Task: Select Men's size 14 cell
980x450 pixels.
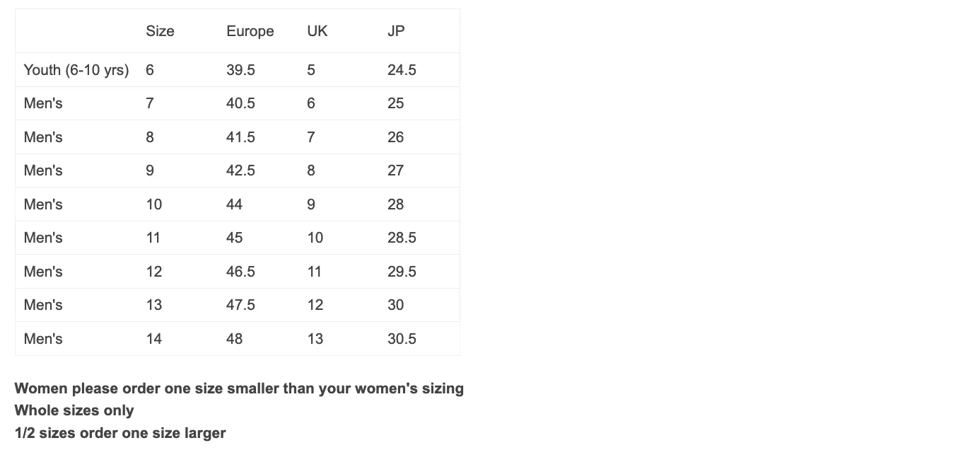Action: [x=153, y=339]
